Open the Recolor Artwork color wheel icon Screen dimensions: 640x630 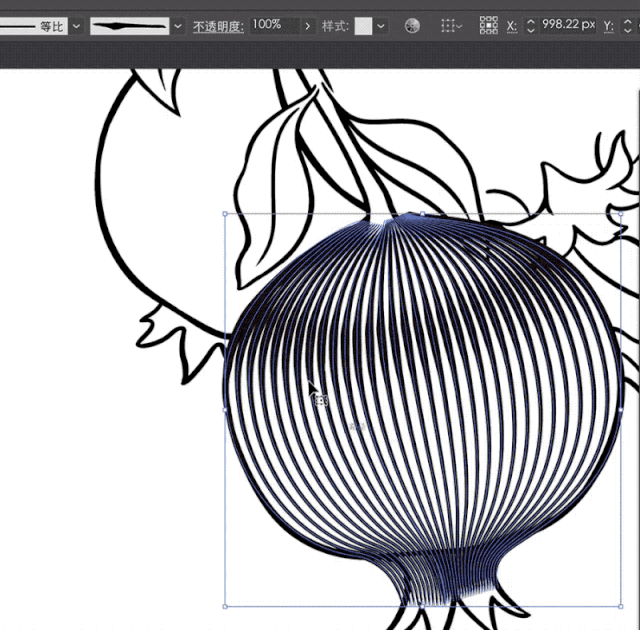[412, 25]
